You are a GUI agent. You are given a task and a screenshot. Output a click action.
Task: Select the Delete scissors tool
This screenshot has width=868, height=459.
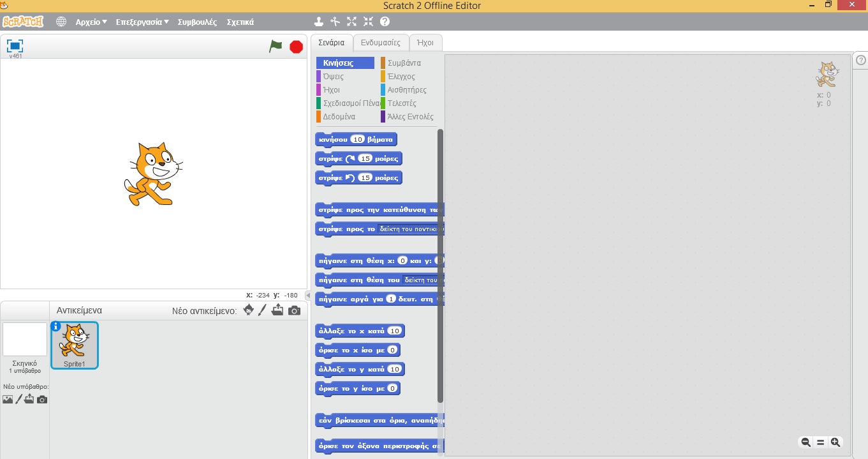pyautogui.click(x=335, y=22)
